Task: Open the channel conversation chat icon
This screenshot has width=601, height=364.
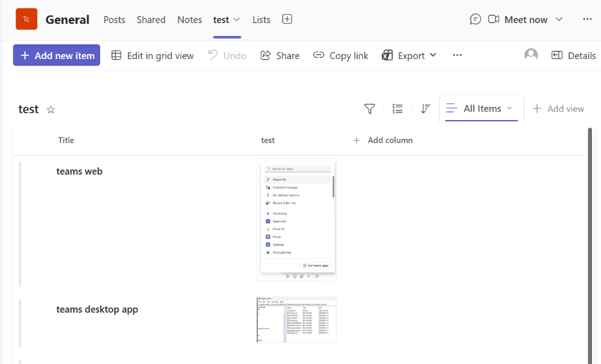Action: tap(475, 19)
